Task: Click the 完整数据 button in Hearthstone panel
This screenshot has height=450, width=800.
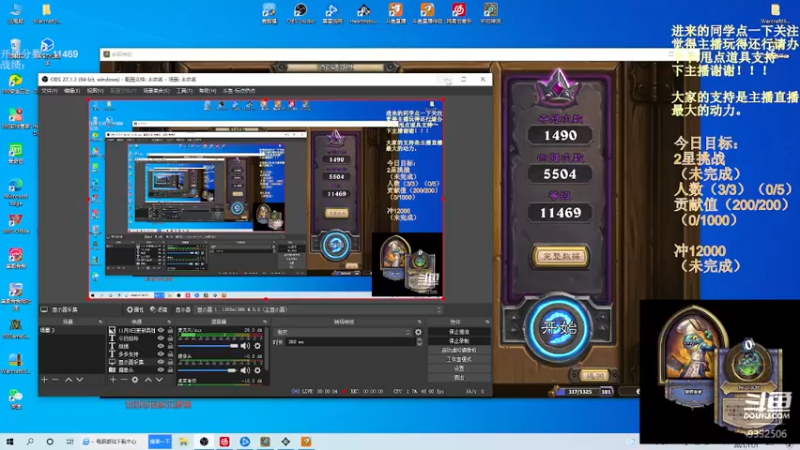Action: point(561,256)
